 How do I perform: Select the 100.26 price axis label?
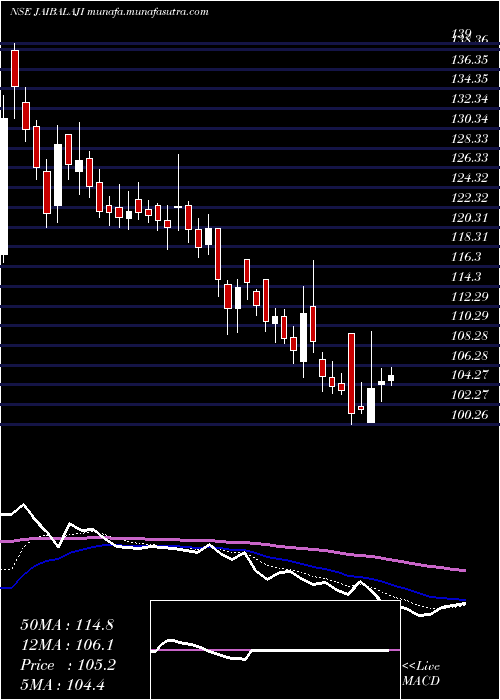469,415
